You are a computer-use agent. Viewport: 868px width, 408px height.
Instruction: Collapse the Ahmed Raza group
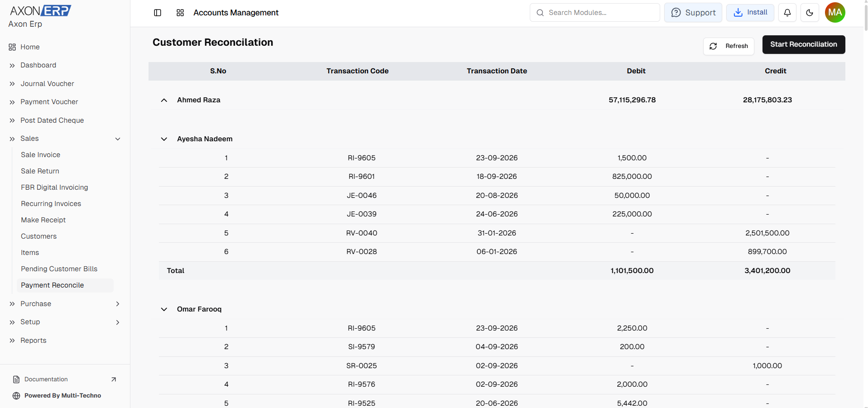pos(164,100)
